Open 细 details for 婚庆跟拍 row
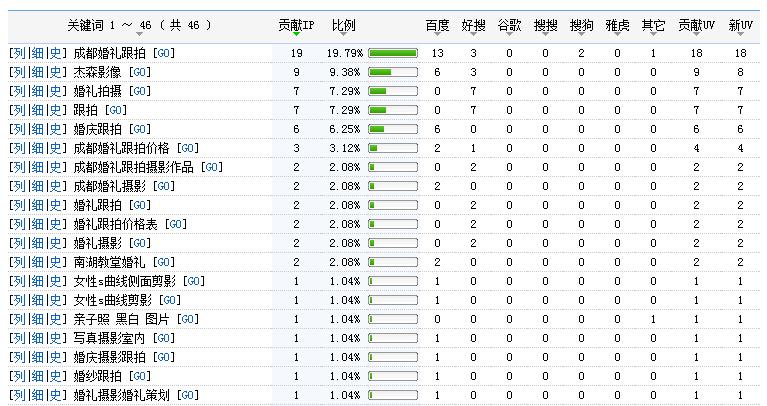This screenshot has width=767, height=406. [37, 129]
